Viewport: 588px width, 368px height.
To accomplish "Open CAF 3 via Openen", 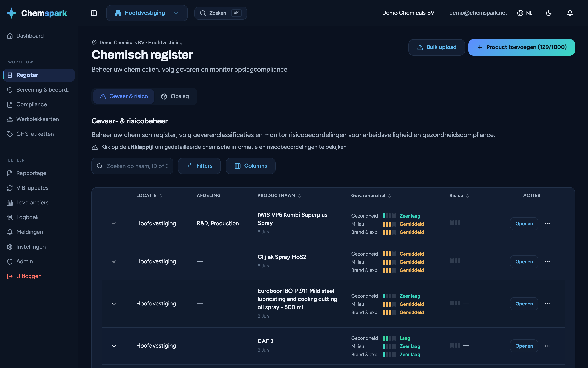I will (524, 346).
